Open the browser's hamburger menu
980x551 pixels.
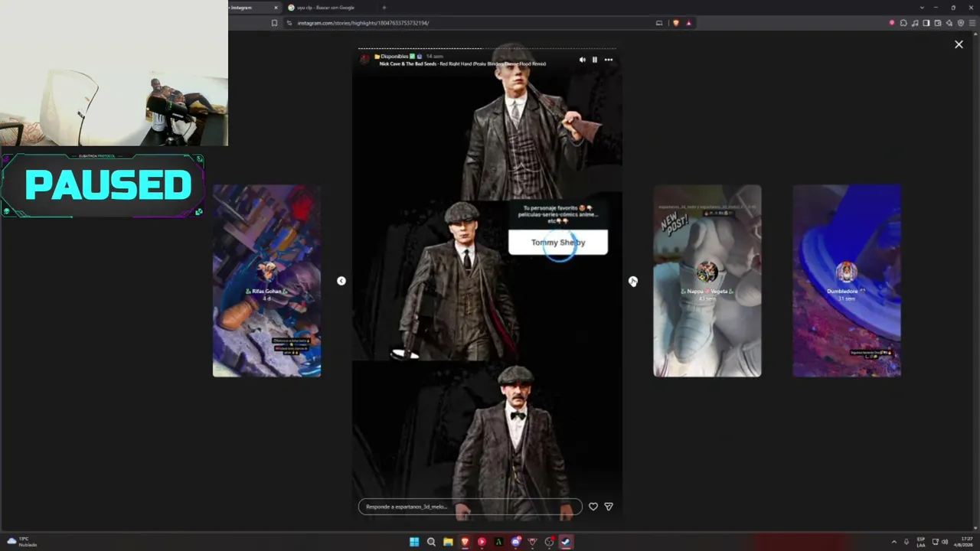(x=972, y=23)
